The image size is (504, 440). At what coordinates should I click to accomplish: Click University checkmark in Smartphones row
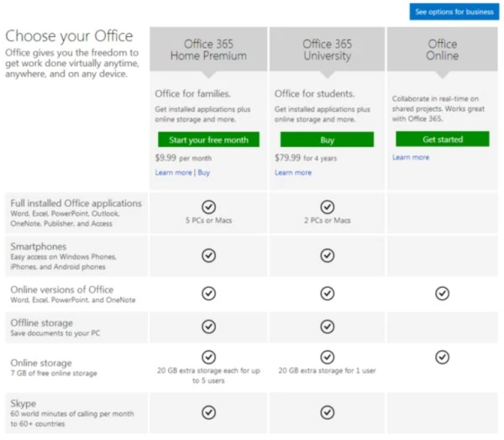328,255
